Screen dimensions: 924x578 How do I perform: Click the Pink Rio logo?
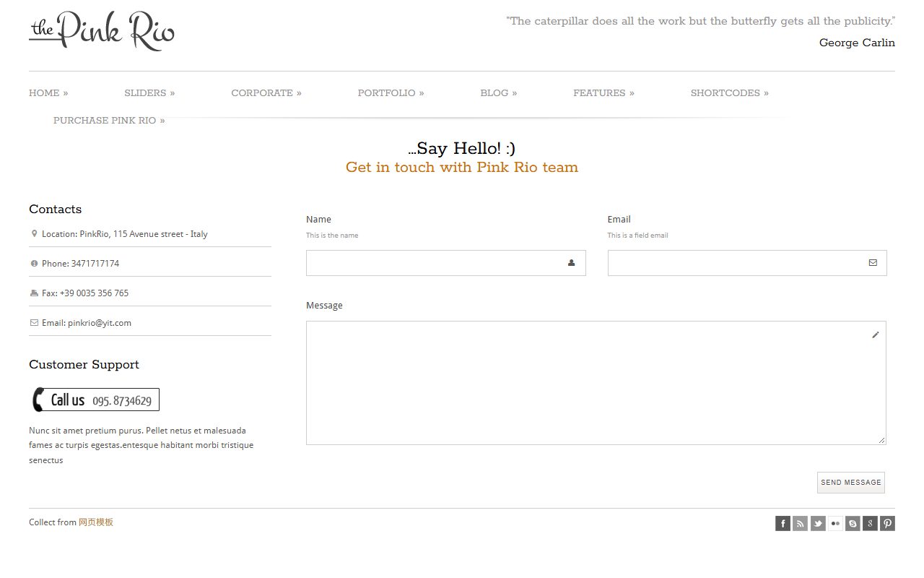coord(102,30)
